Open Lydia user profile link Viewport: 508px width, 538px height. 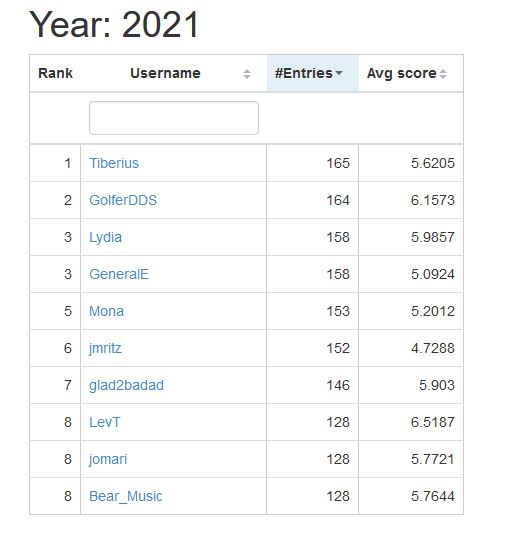(105, 237)
